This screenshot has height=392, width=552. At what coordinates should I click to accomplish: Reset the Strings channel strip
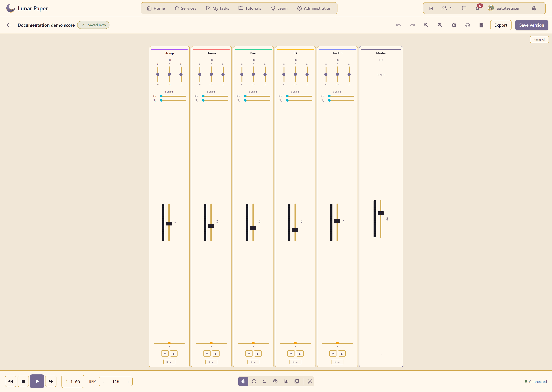[x=169, y=362]
